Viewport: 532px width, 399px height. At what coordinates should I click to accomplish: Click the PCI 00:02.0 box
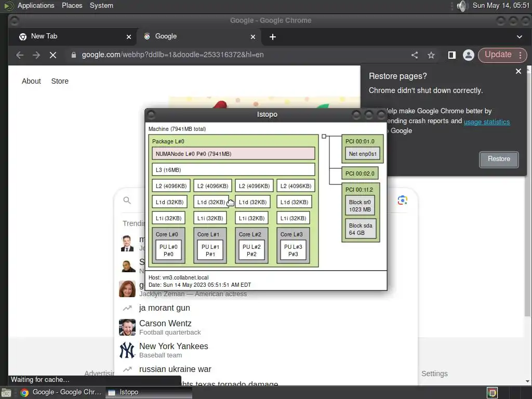click(360, 174)
